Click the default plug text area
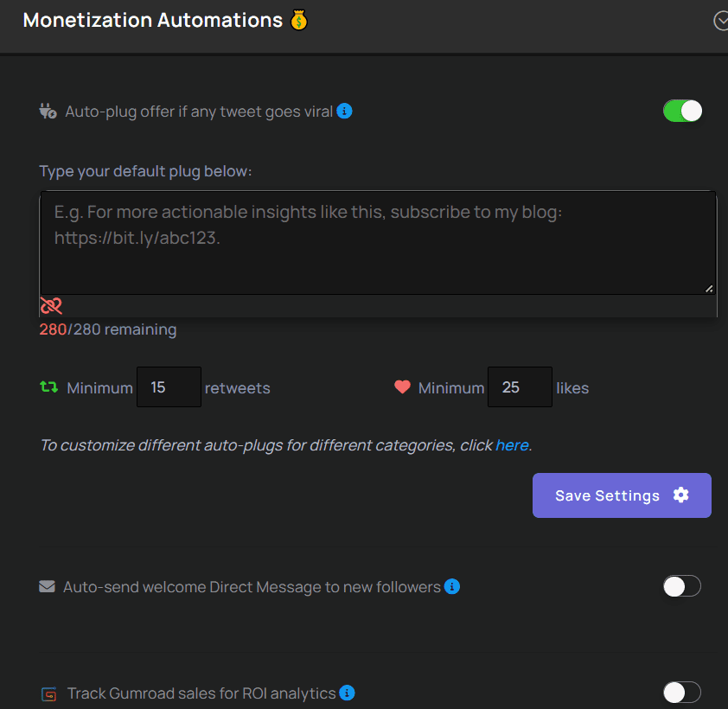Image resolution: width=728 pixels, height=709 pixels. pos(376,240)
